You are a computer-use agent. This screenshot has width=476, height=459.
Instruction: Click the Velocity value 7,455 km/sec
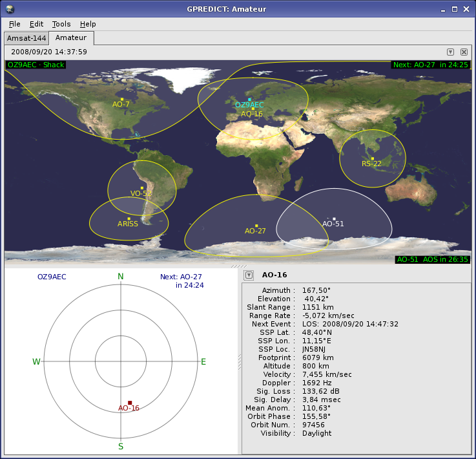tap(327, 374)
